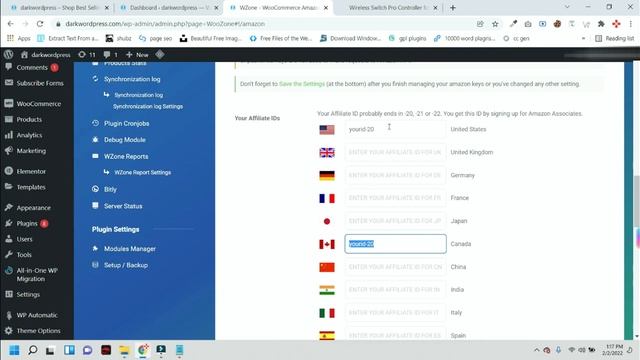
Task: Open Reading list button
Action: (615, 38)
